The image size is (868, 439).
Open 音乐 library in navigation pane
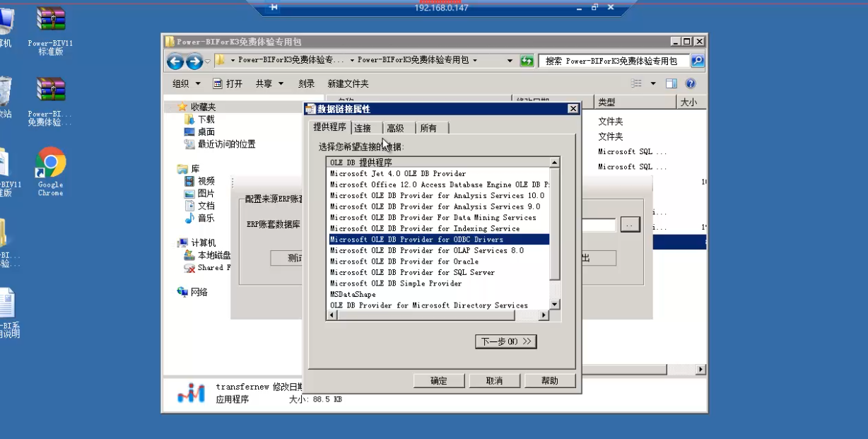point(199,218)
